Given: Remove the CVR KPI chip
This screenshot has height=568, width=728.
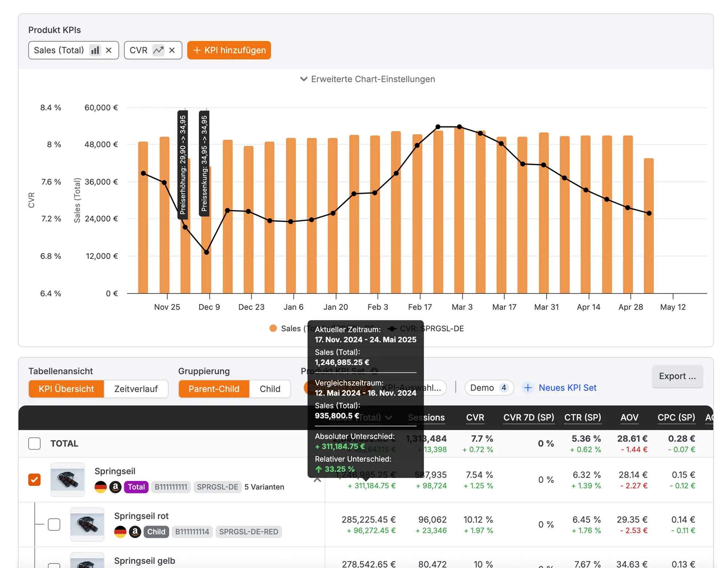Looking at the screenshot, I should coord(172,50).
